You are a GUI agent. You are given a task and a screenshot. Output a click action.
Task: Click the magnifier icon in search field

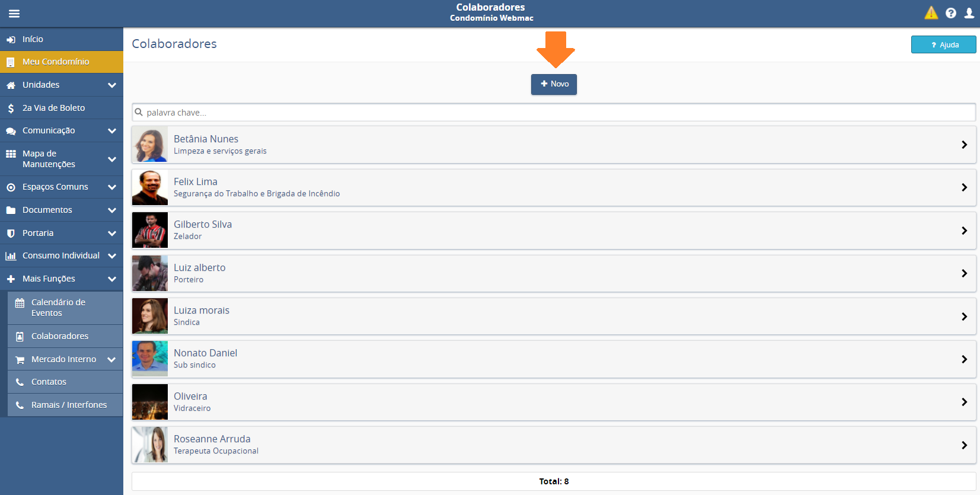[139, 112]
